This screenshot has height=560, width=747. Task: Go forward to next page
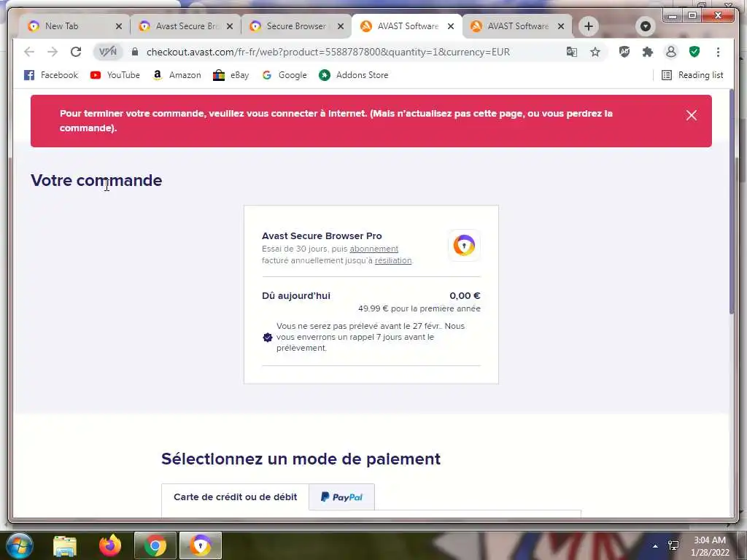click(x=53, y=52)
